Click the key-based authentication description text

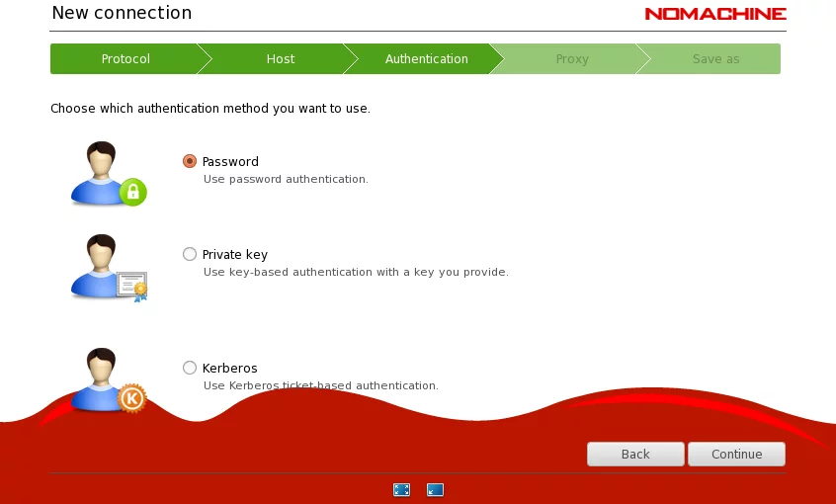(x=355, y=272)
